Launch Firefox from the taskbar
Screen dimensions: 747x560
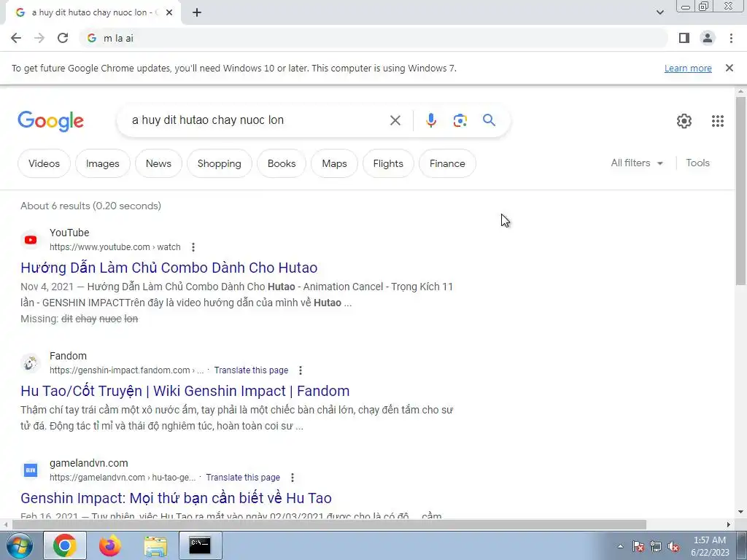click(x=110, y=545)
